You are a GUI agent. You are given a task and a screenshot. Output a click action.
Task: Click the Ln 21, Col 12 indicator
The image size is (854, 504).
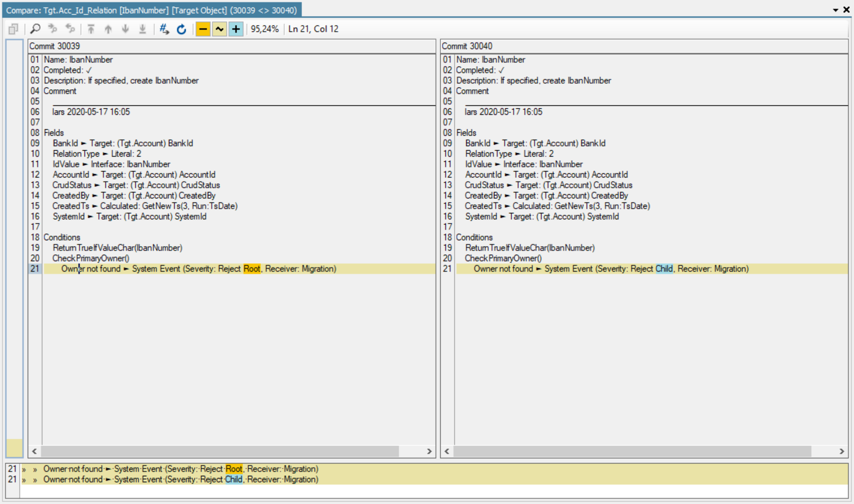point(313,29)
